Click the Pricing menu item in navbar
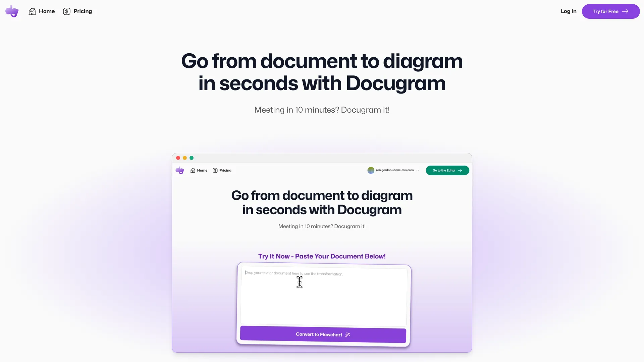Screen dimensions: 644x362 [83, 11]
